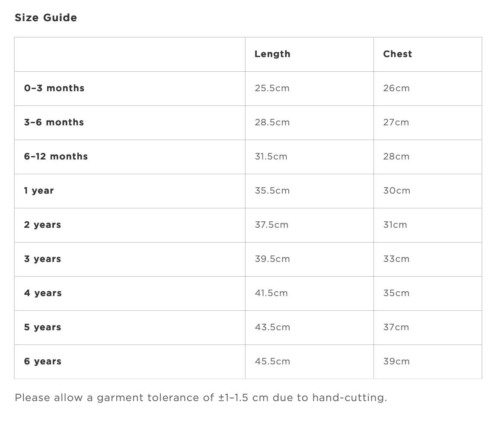Image resolution: width=504 pixels, height=421 pixels.
Task: Select the 1 year row label
Action: pos(39,191)
